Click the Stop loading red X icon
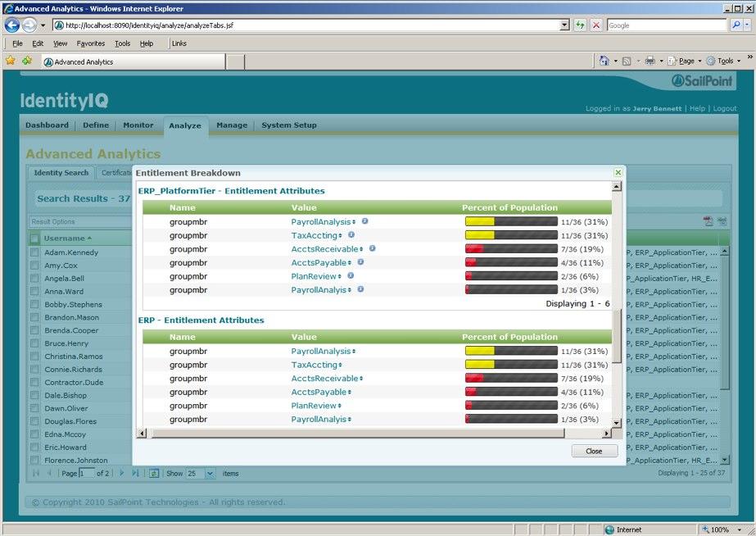 596,25
